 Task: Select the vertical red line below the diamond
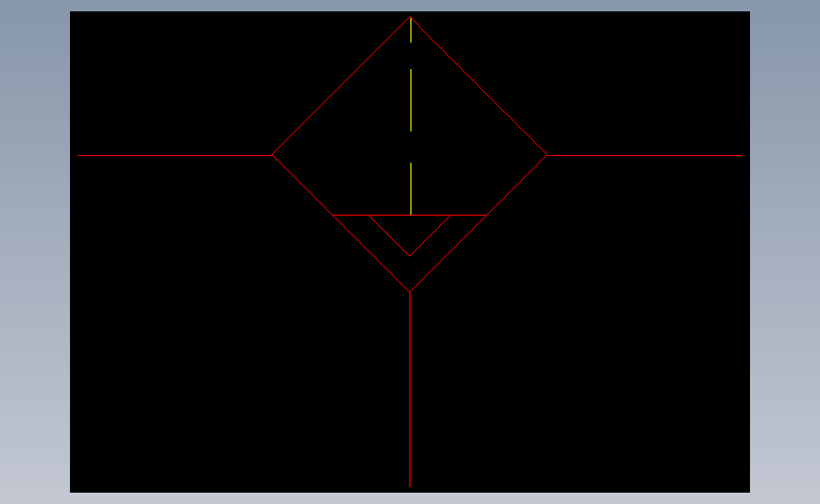click(410, 389)
